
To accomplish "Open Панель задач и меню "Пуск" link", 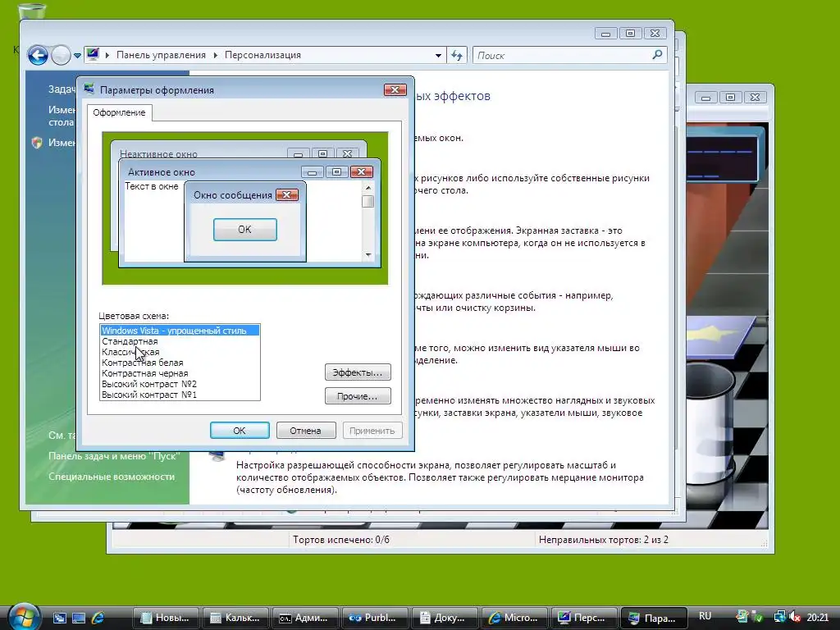I will coord(113,456).
